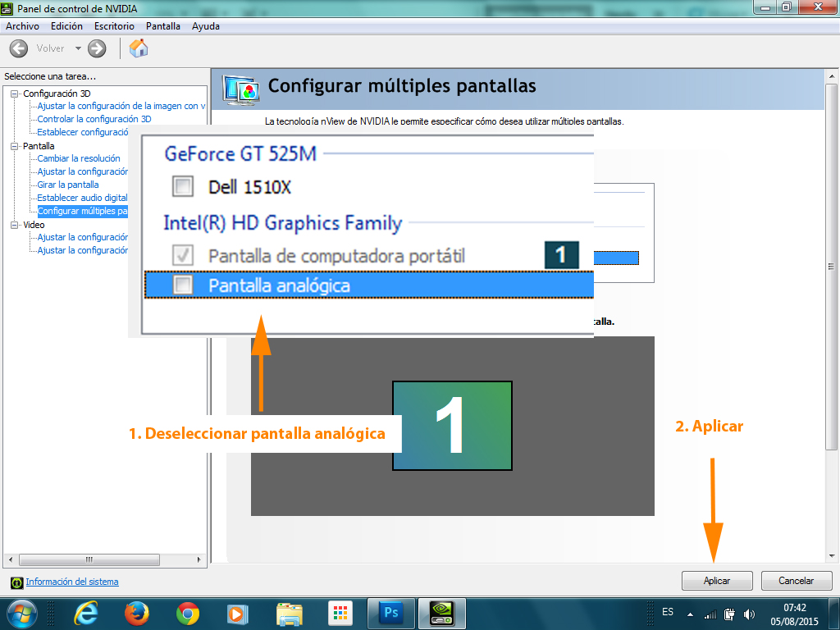Click the Aplicar button
The image size is (840, 630).
(x=717, y=581)
